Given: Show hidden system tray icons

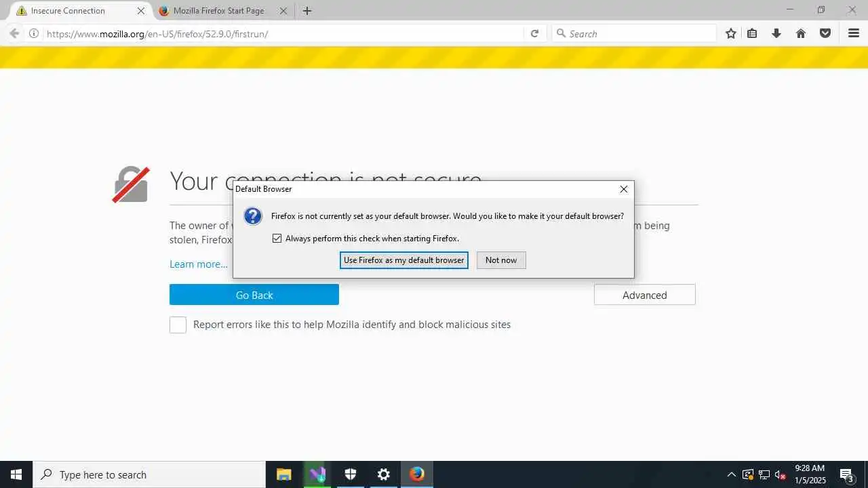Looking at the screenshot, I should tap(731, 474).
